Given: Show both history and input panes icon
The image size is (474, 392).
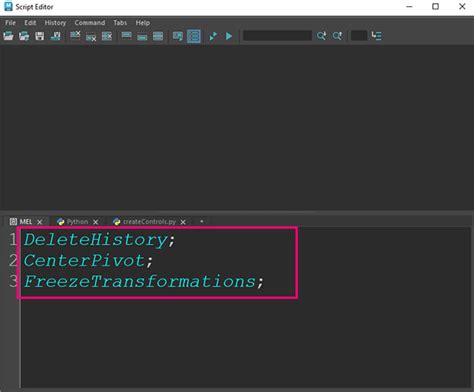Looking at the screenshot, I should 158,36.
